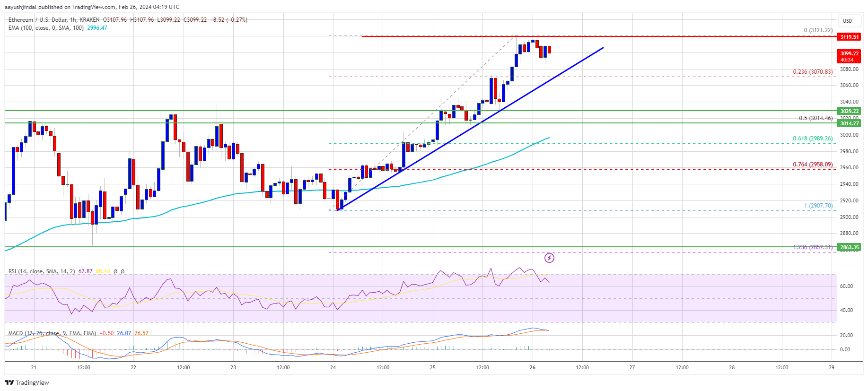Open the USD currency selector
868x391 pixels.
coord(847,21)
